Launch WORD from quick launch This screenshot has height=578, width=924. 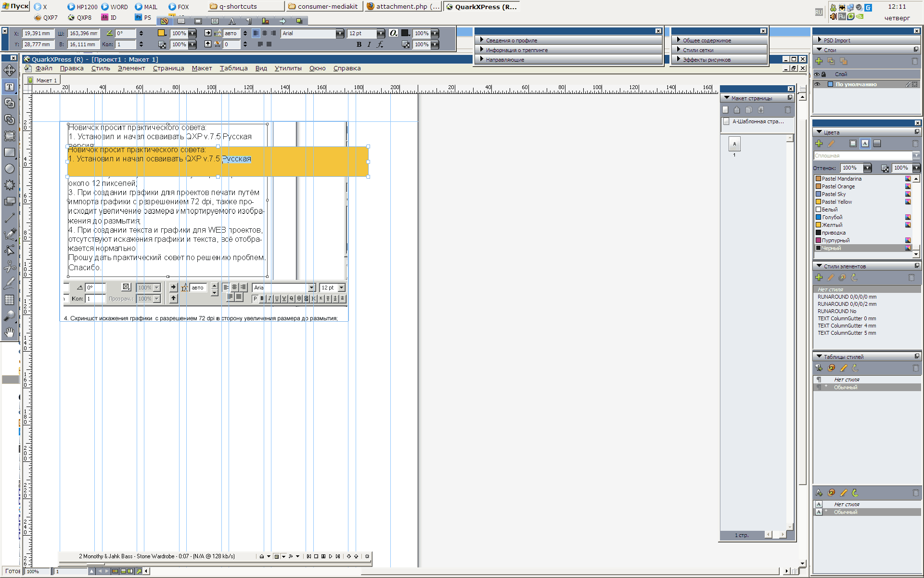(115, 7)
